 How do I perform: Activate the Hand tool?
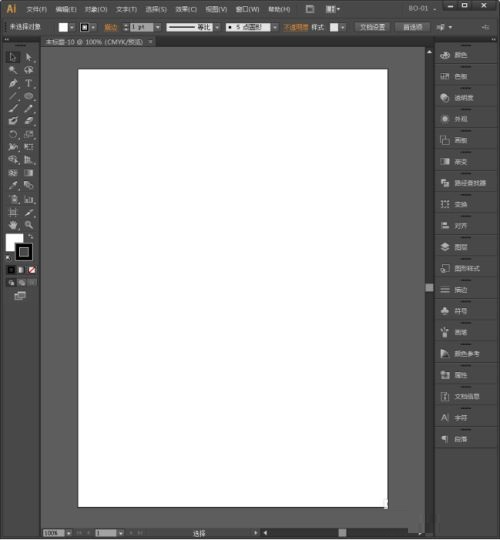[x=13, y=225]
